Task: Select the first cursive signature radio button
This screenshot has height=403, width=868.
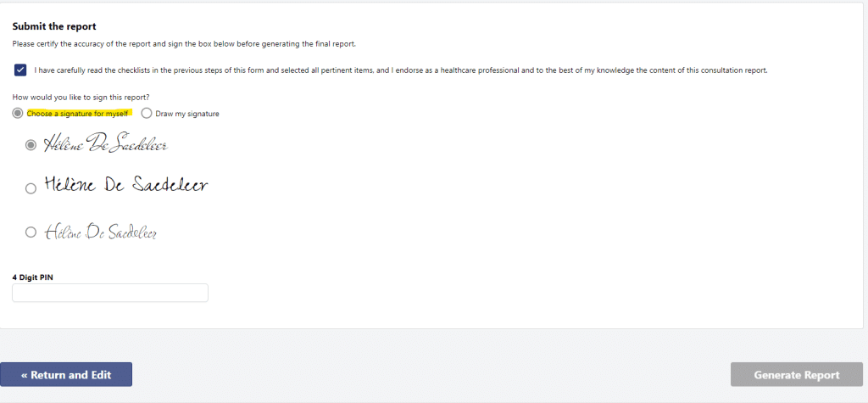Action: pos(31,145)
